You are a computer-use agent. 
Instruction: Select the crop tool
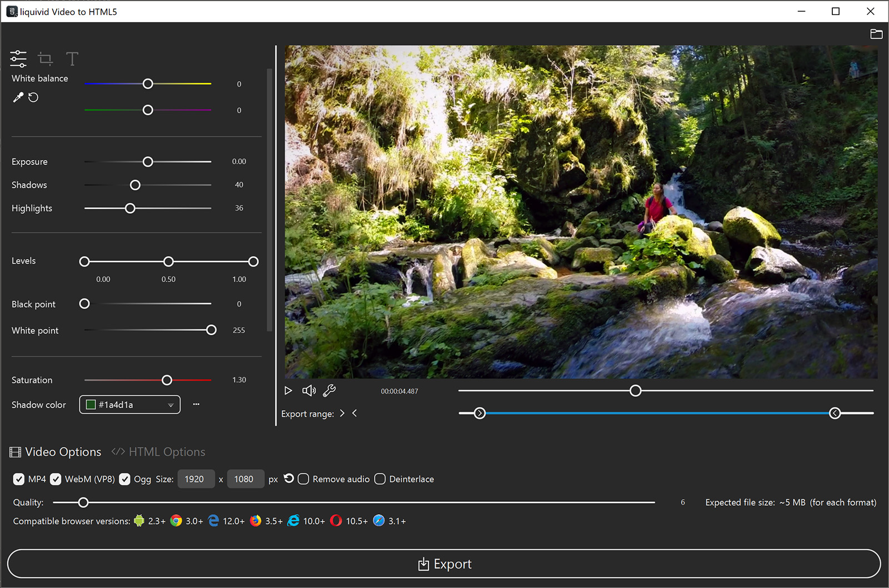46,58
